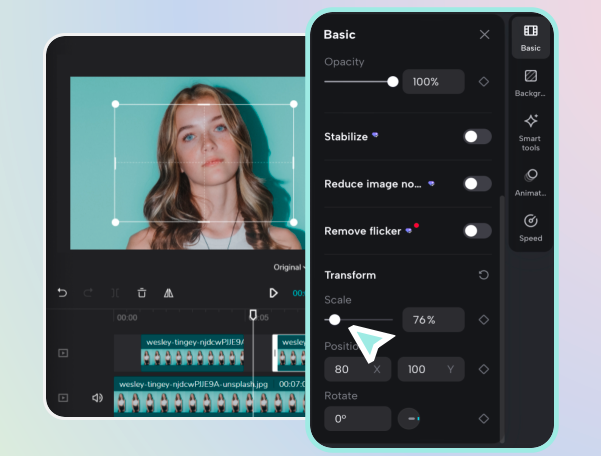Select the first clip on upper track

pyautogui.click(x=192, y=353)
